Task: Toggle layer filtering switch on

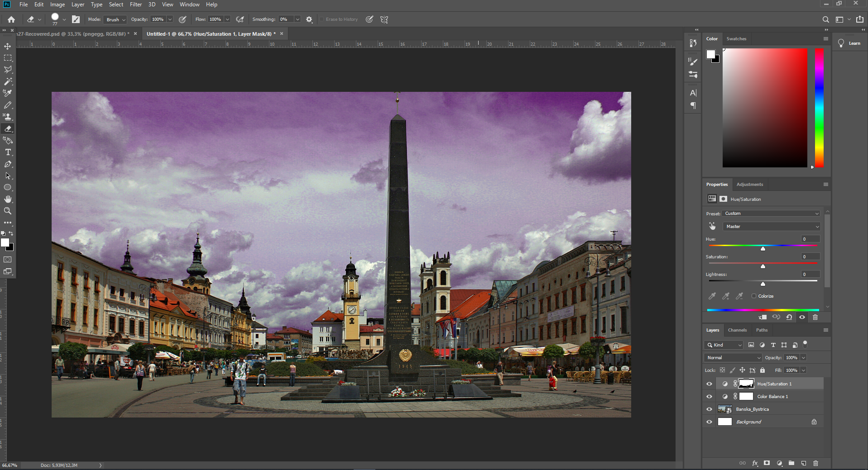Action: coord(805,344)
